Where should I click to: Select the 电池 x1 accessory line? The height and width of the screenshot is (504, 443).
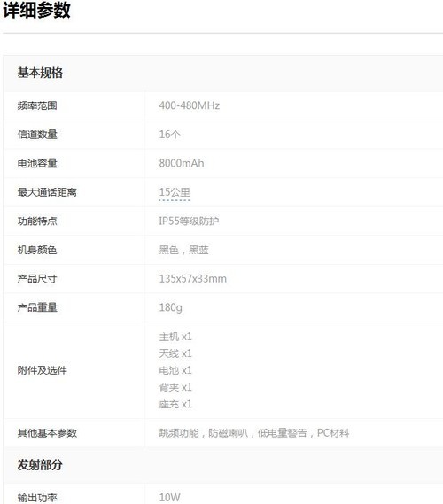[175, 370]
